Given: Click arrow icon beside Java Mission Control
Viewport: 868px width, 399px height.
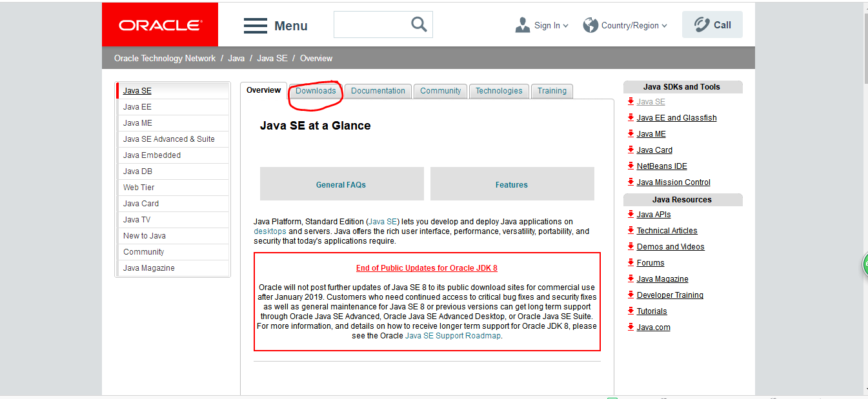Looking at the screenshot, I should click(631, 182).
